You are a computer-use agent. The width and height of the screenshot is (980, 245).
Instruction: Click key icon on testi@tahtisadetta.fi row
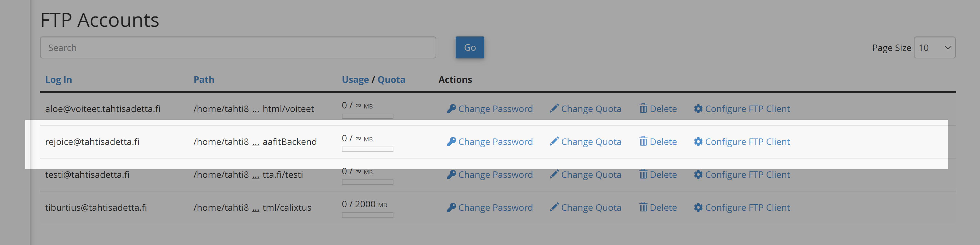[x=451, y=175]
